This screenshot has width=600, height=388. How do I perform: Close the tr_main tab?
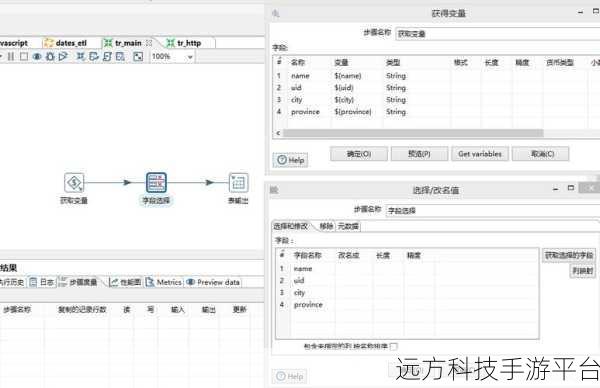tap(149, 43)
